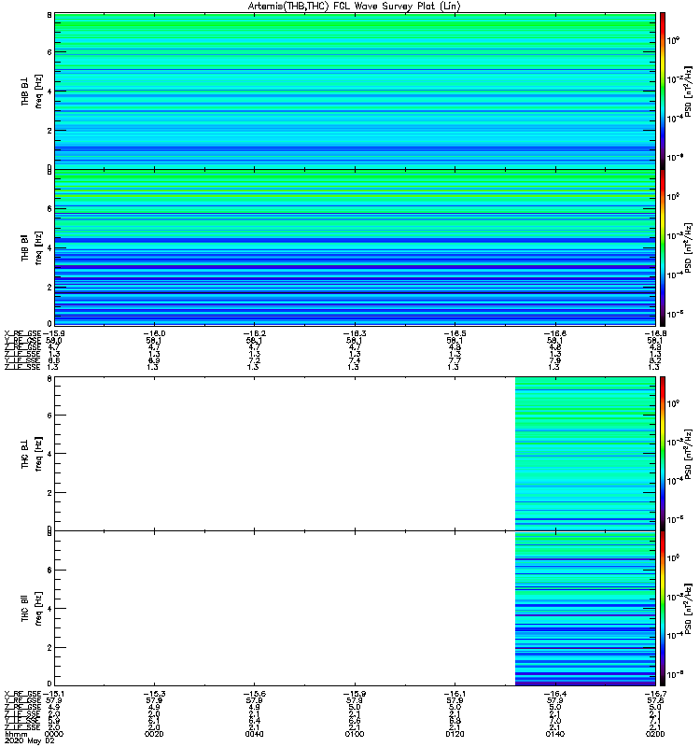Click the X_RE_GSE value '-16.1'

click(x=455, y=694)
